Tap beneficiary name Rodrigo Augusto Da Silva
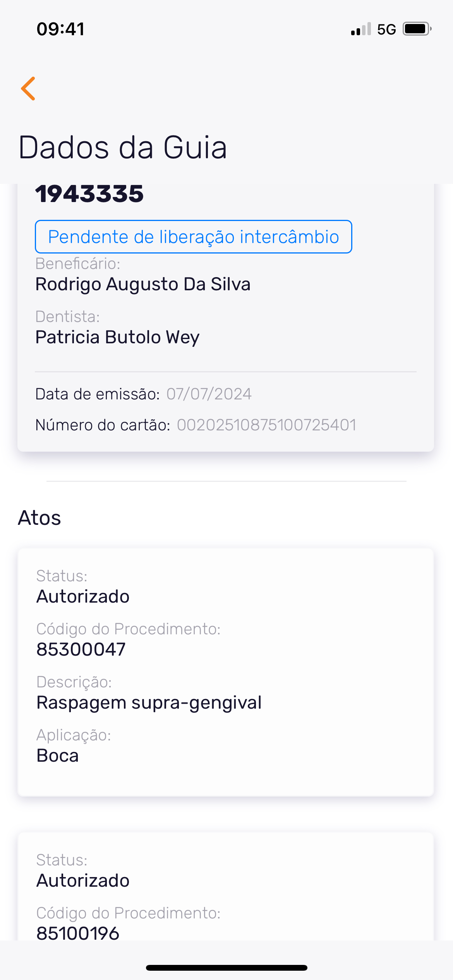The height and width of the screenshot is (980, 453). [143, 284]
